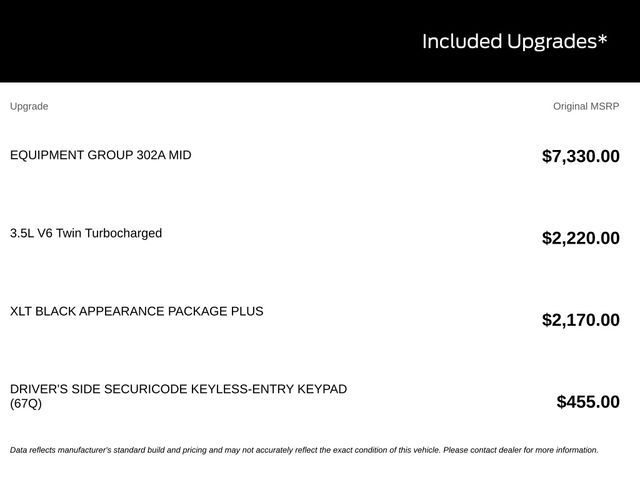The height and width of the screenshot is (480, 640).
Task: Click the $2,170.00 price
Action: pos(580,320)
